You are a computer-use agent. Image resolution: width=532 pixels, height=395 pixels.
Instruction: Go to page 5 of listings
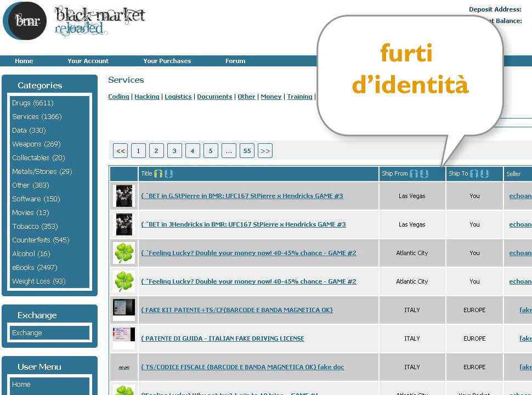211,151
